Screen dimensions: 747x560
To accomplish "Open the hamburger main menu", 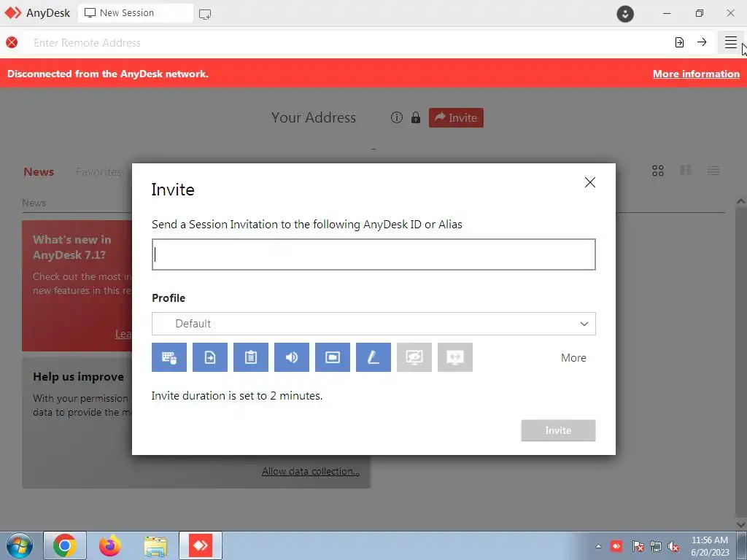I will (730, 42).
